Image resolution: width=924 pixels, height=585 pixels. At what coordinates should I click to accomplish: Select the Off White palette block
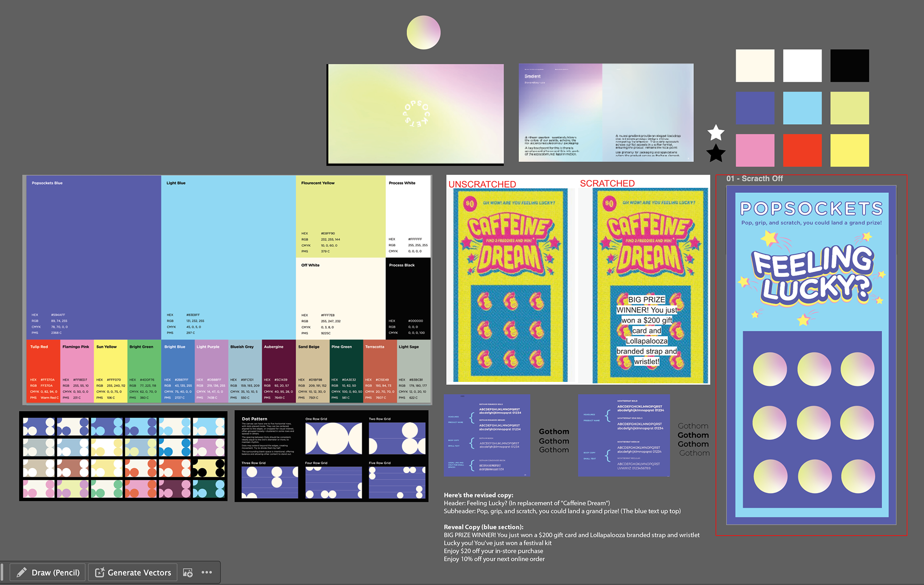341,299
